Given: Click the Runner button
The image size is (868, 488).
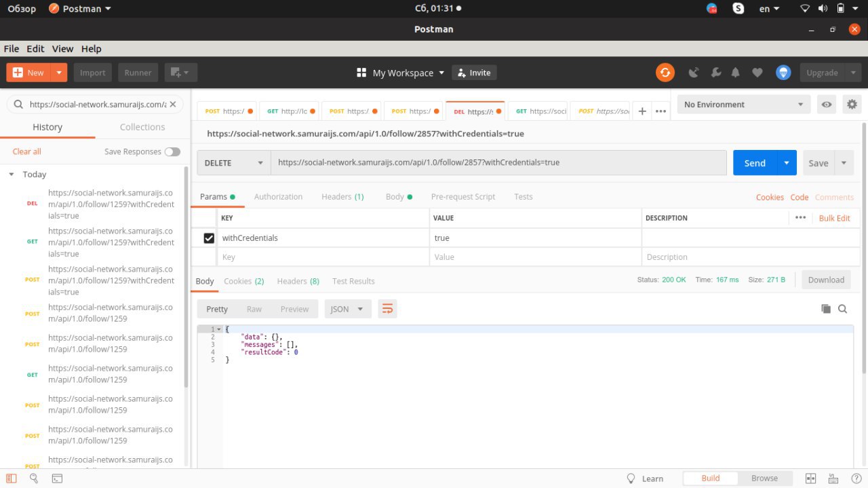Looking at the screenshot, I should pos(138,73).
